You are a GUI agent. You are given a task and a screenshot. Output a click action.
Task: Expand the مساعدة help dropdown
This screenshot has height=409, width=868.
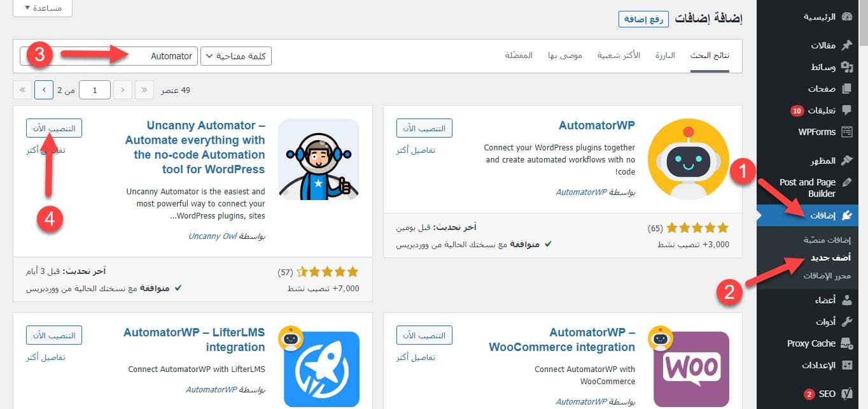tap(42, 8)
